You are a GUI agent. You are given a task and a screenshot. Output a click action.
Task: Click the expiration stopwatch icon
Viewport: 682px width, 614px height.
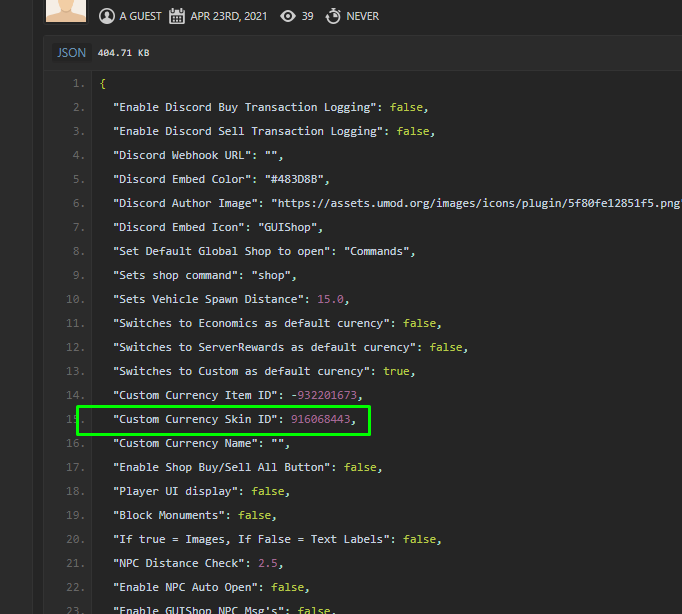[x=333, y=17]
